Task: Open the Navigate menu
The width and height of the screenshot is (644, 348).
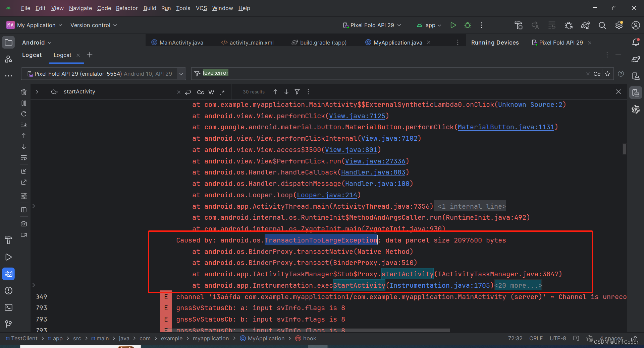Action: click(x=80, y=8)
